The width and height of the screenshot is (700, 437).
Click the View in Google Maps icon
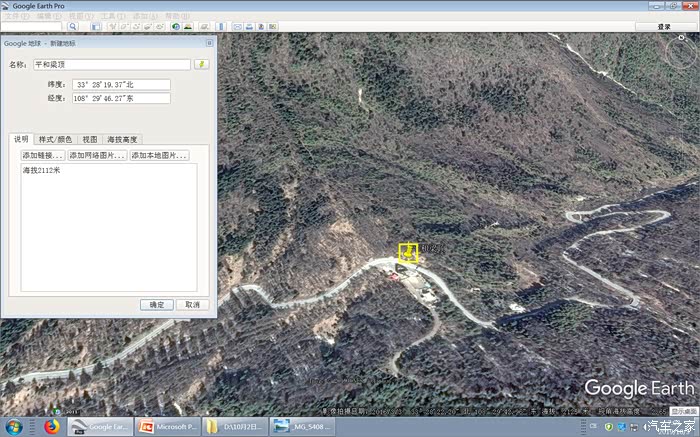(x=272, y=26)
